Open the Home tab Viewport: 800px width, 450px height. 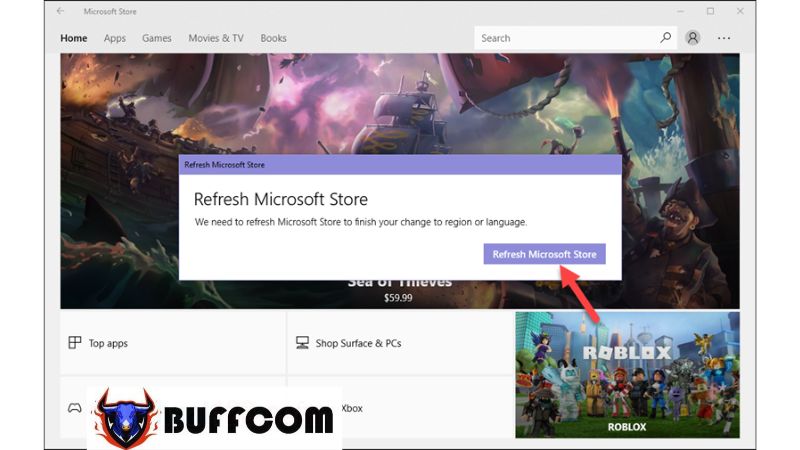pos(73,38)
